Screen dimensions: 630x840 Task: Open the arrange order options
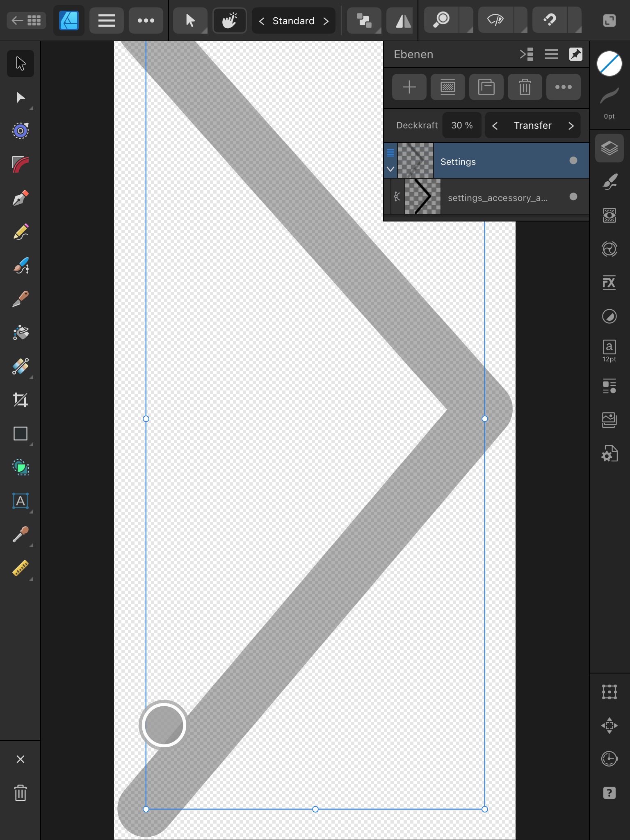(x=364, y=21)
